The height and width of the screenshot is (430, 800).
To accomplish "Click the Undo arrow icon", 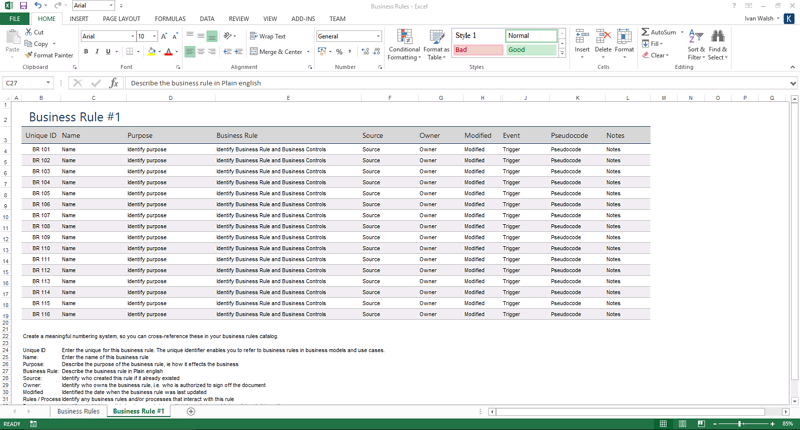I will 38,6.
